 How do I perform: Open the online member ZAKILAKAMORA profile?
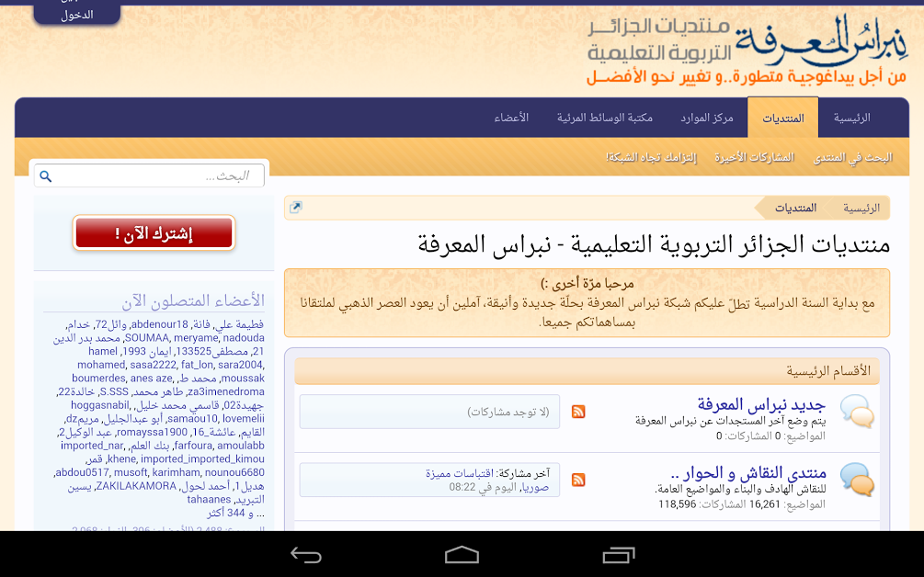[x=136, y=486]
